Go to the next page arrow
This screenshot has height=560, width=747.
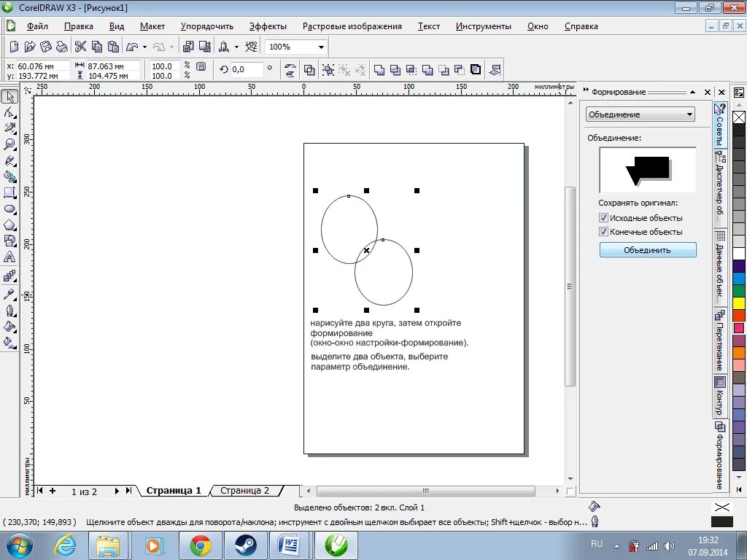tap(117, 491)
